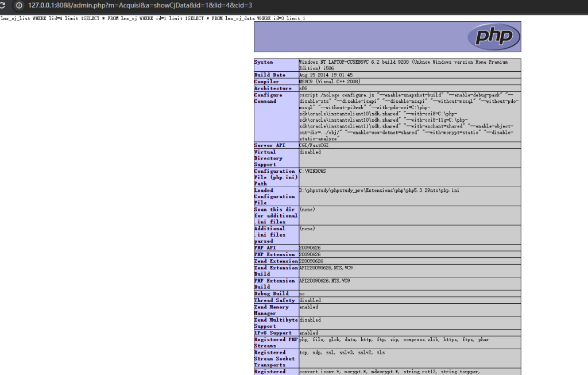Viewport: 588px width, 375px height.
Task: Open the site information icon beside the URL
Action: 19,5
